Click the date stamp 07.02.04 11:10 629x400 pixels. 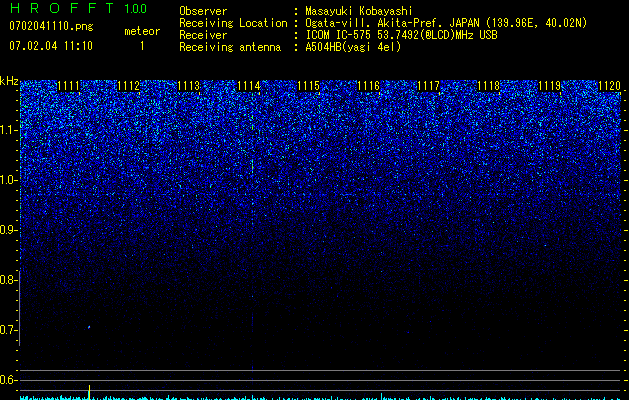click(x=51, y=46)
